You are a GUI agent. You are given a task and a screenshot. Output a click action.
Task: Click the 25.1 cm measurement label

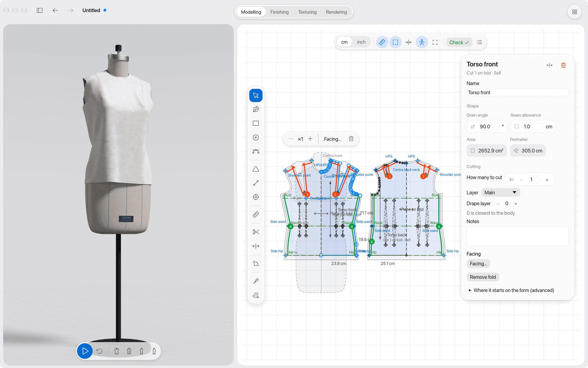click(x=387, y=263)
